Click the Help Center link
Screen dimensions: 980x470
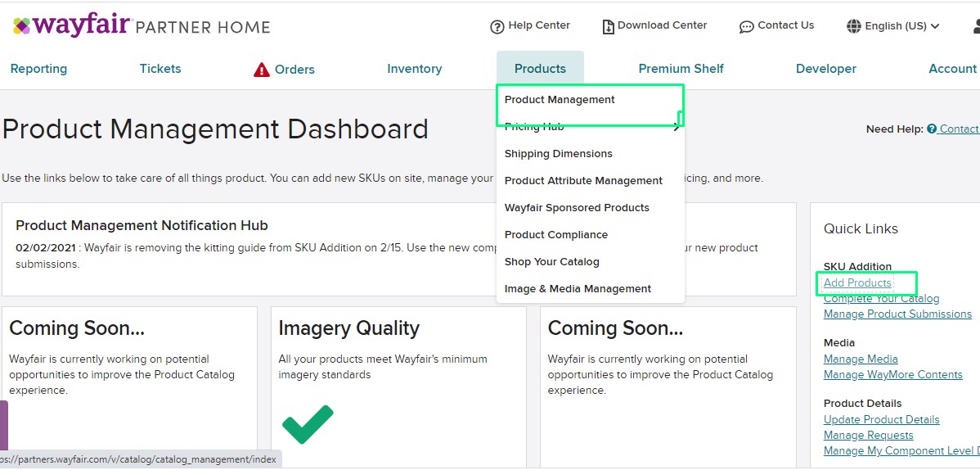coord(539,25)
